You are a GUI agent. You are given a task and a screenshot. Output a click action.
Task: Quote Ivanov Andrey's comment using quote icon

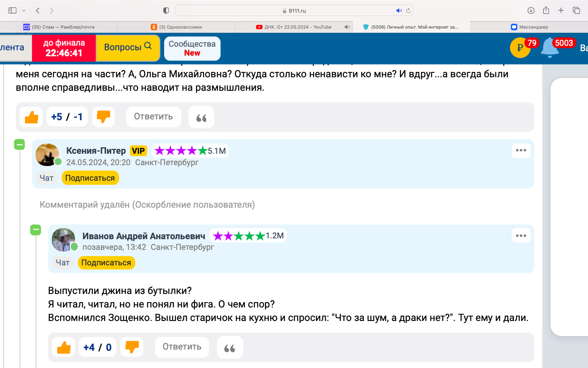tap(230, 348)
